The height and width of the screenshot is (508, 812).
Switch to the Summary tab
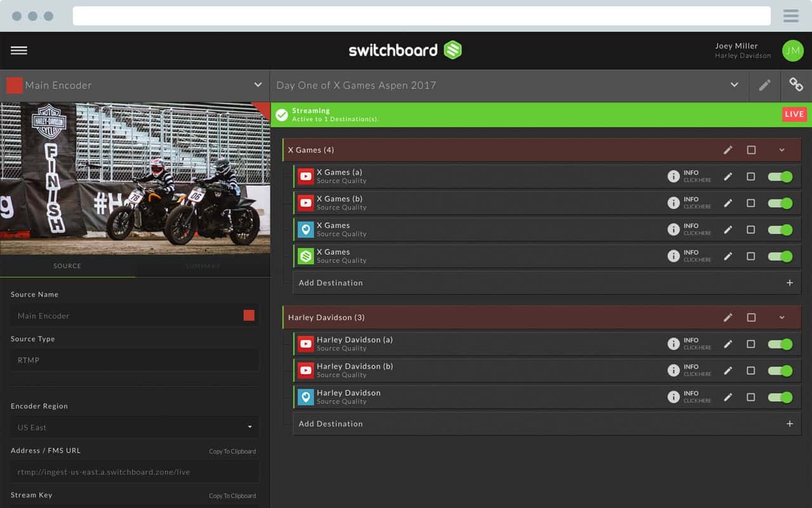(x=203, y=266)
